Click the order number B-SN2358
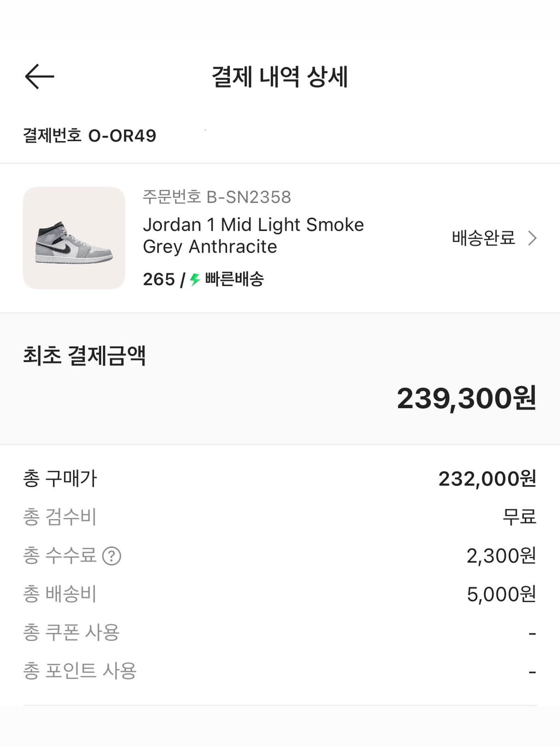 coord(217,197)
